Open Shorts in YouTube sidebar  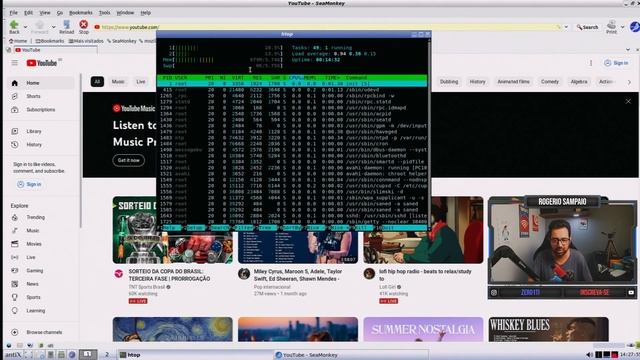[41, 96]
